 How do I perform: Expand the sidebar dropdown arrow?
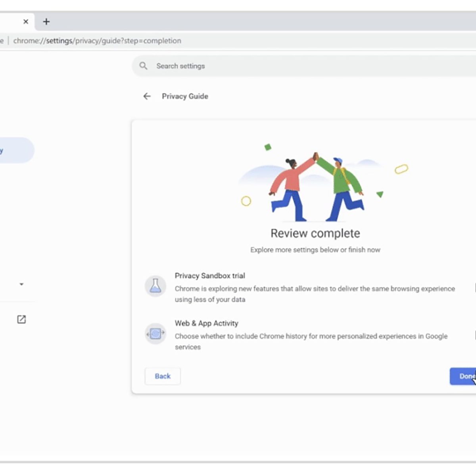(x=21, y=284)
